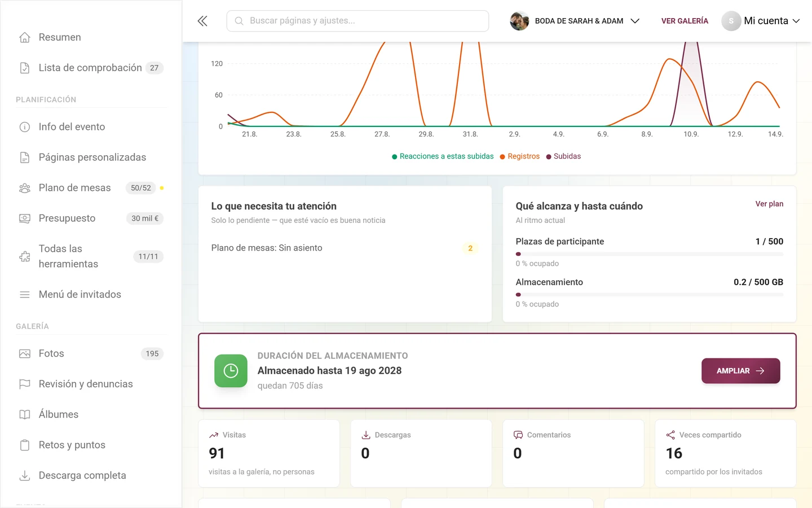Image resolution: width=812 pixels, height=508 pixels.
Task: Expand the Mi cuenta account menu
Action: click(x=761, y=21)
